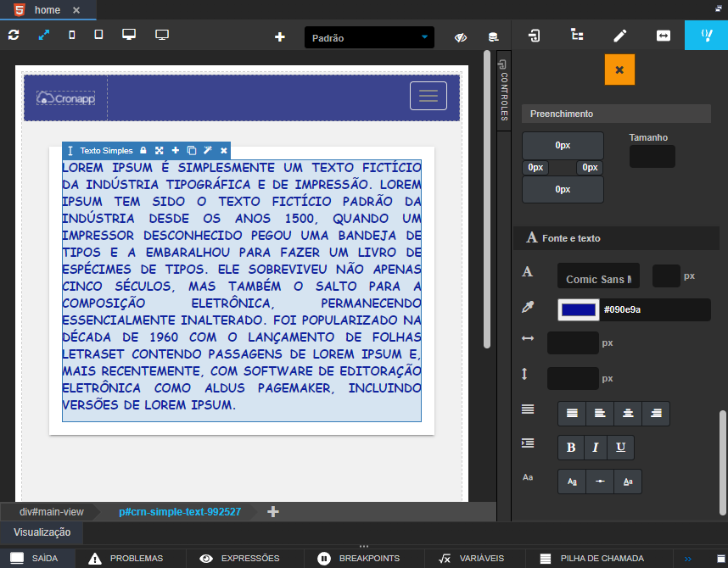
Task: Select p#crn-simple-text-992527 in the breadcrumb
Action: coord(180,512)
